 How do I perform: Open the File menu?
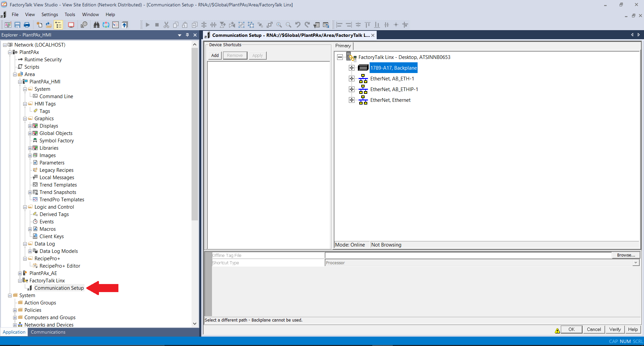click(x=15, y=14)
